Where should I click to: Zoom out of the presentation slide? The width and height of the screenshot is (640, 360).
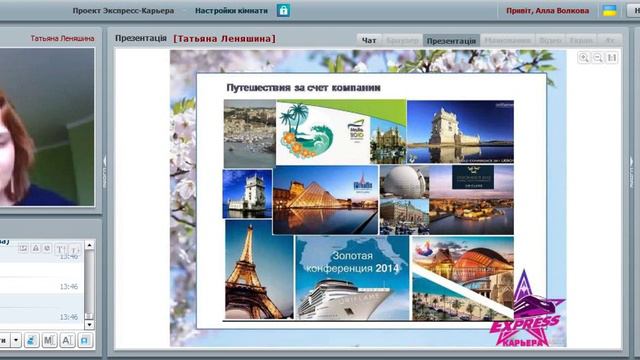598,58
